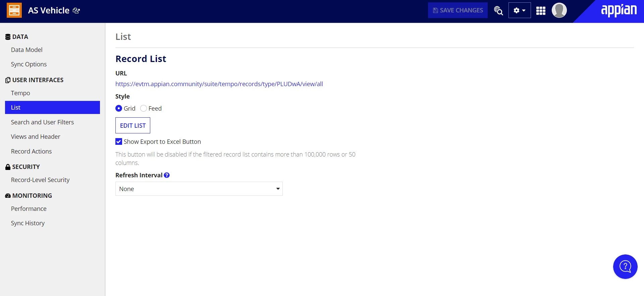Select the Grid style radio button
This screenshot has width=644, height=296.
pos(119,108)
